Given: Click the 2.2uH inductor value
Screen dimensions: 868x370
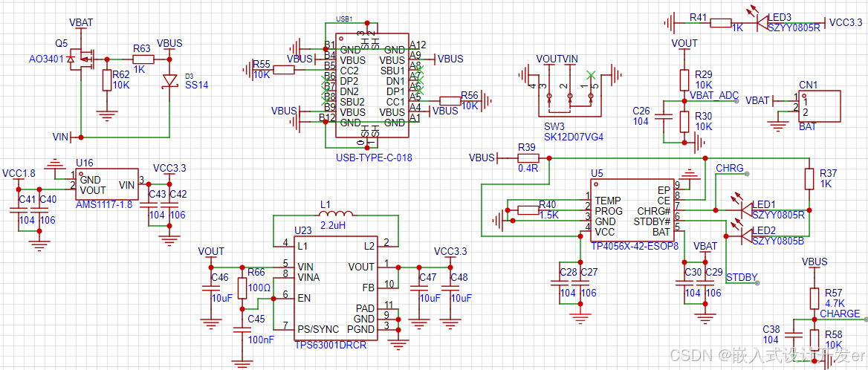Looking at the screenshot, I should point(333,226).
